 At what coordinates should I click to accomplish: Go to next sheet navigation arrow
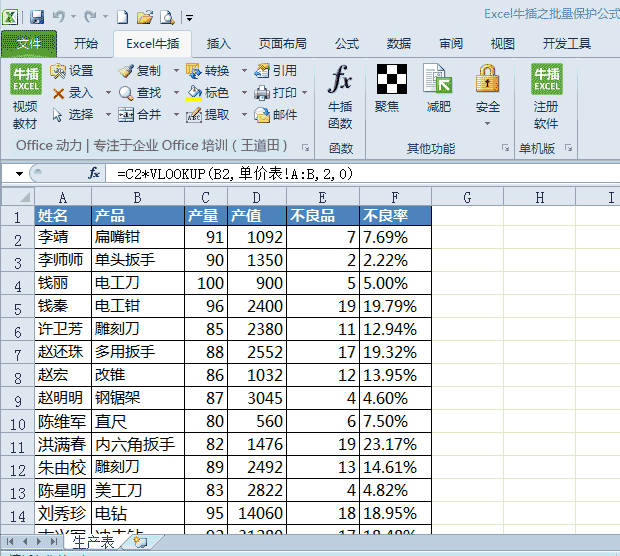tap(39, 541)
